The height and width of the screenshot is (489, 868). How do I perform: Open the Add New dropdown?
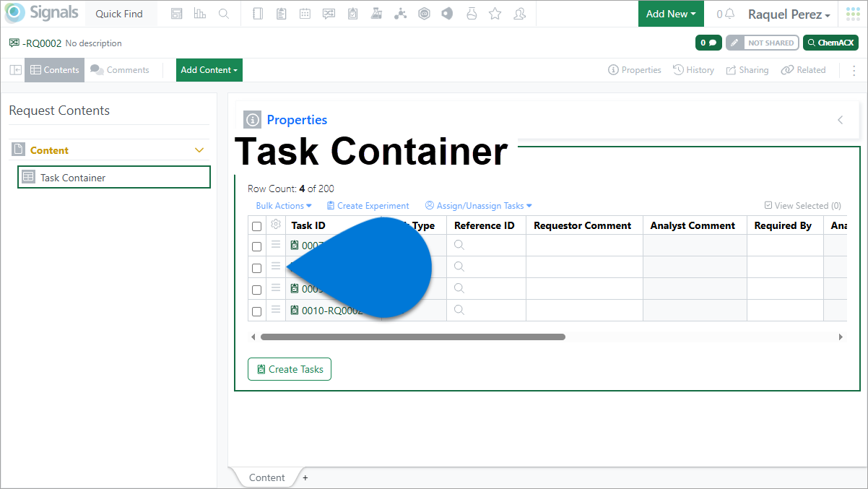(x=671, y=14)
